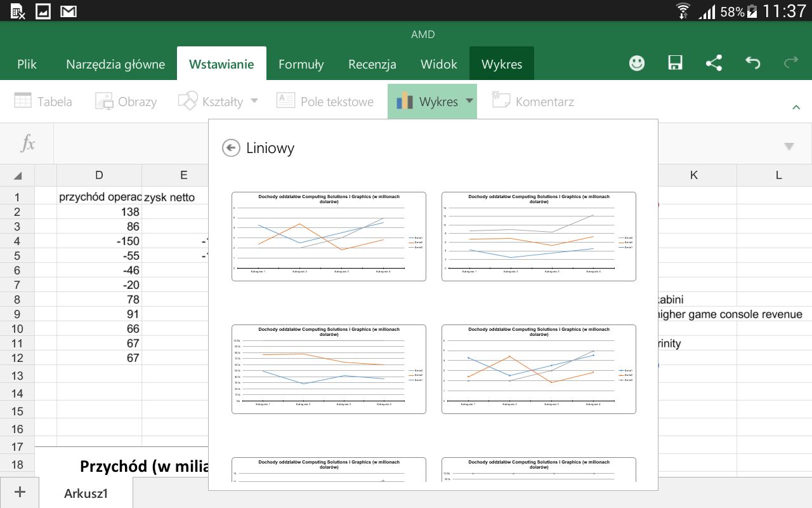Select the "higher game console revenue" cell
Viewport: 812px width, 508px height.
[x=731, y=314]
